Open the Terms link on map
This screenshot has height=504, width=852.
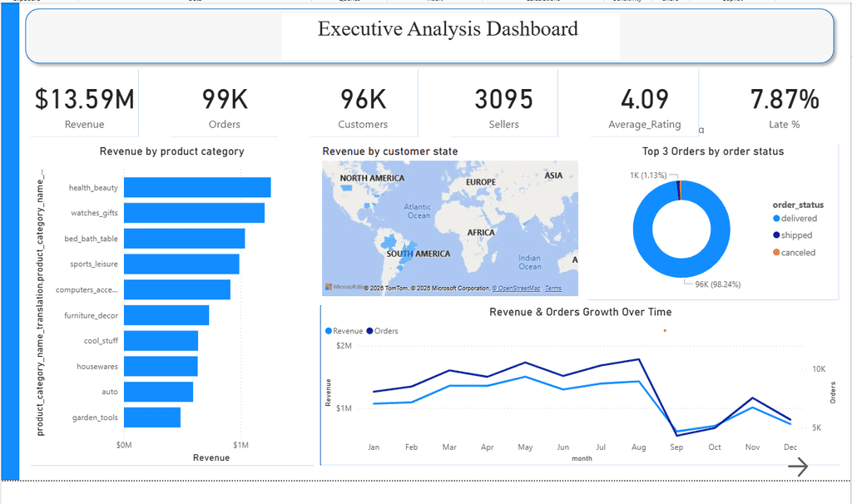[x=553, y=289]
